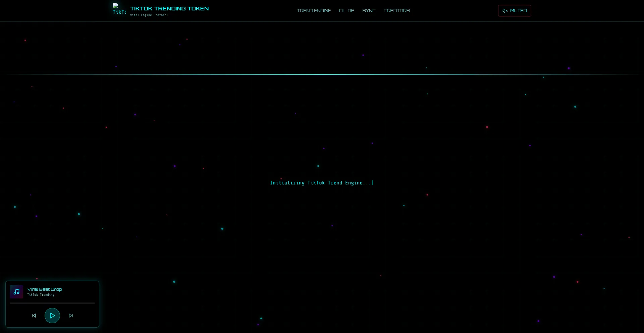Navigate to the SYNC section
The image size is (644, 333).
click(369, 11)
